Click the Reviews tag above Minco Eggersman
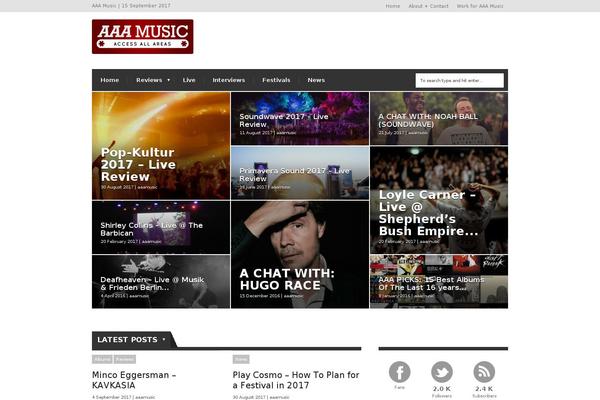 (x=125, y=359)
